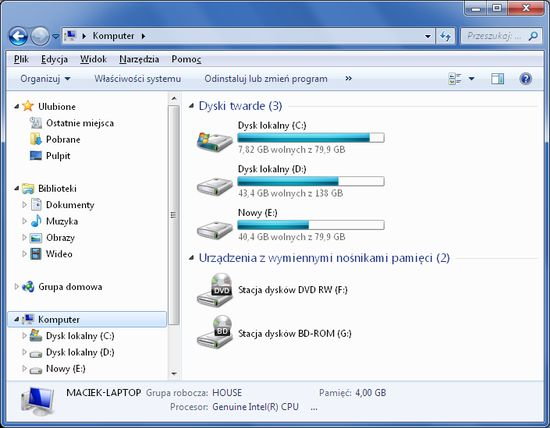The height and width of the screenshot is (428, 550).
Task: Click the refresh arrows icon by address bar
Action: pyautogui.click(x=445, y=36)
